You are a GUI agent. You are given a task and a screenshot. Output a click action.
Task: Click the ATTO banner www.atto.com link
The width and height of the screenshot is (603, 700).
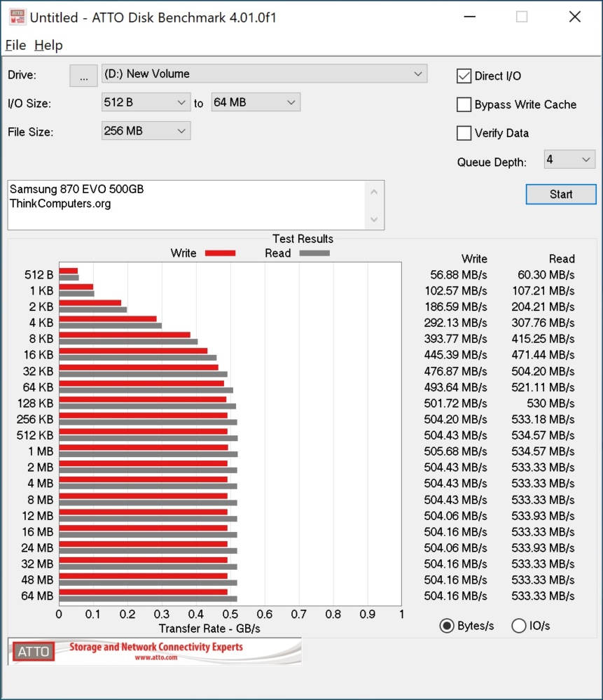pyautogui.click(x=156, y=657)
